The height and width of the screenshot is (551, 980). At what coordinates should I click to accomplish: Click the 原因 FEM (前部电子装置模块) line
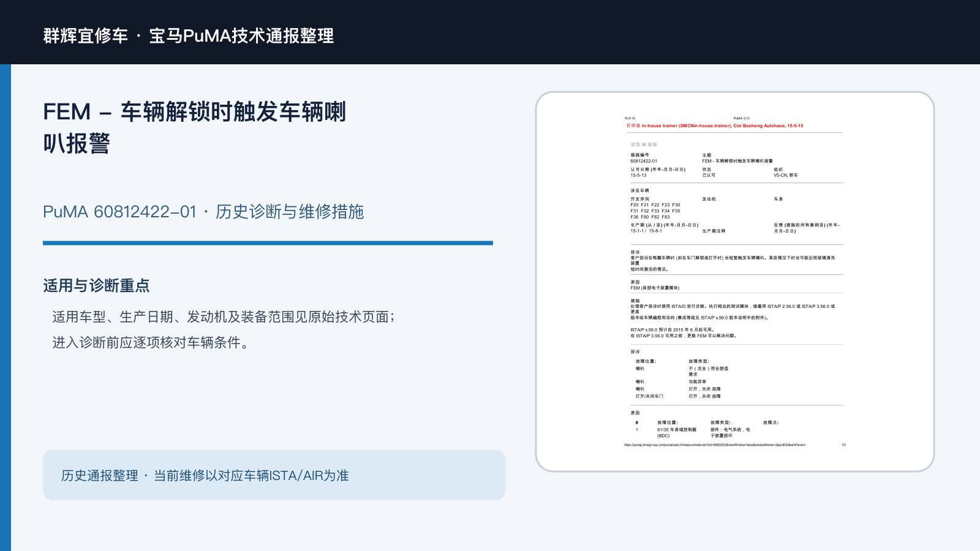[x=655, y=285]
